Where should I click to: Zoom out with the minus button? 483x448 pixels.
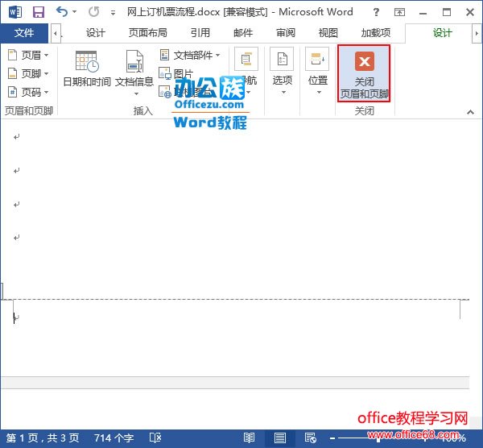(x=332, y=438)
